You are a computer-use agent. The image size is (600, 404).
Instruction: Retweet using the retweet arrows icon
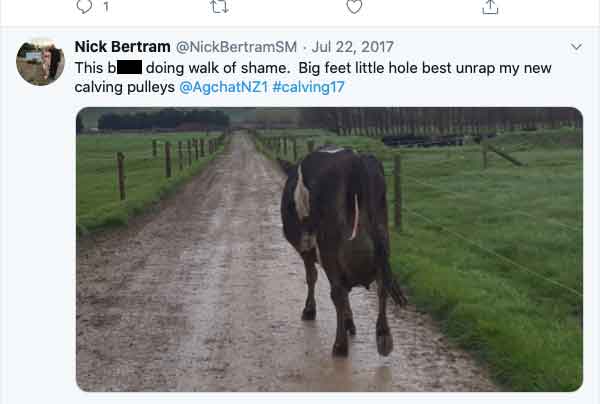[220, 6]
